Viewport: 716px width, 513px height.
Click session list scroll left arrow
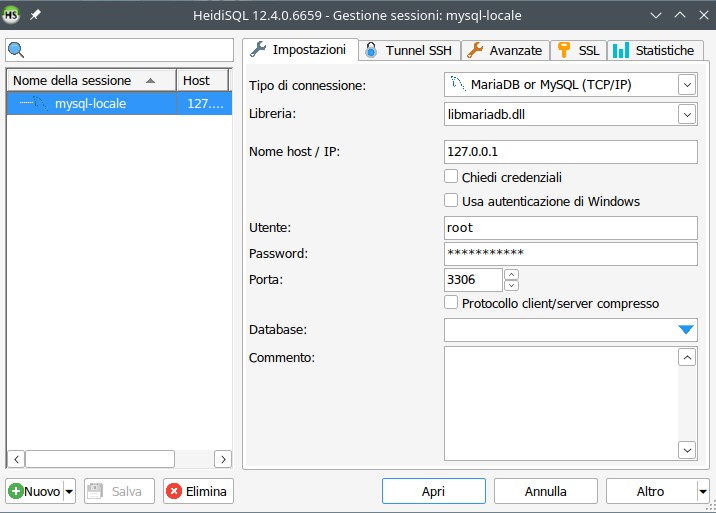tap(16, 459)
